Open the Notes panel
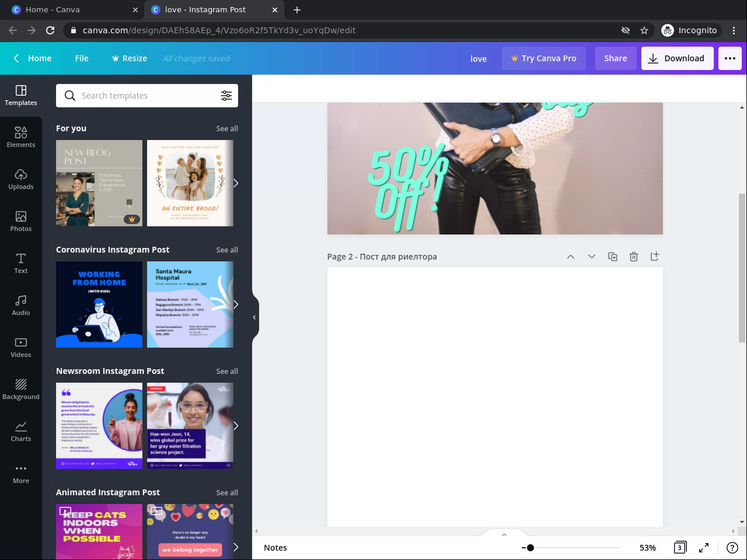The height and width of the screenshot is (560, 747). pos(275,548)
